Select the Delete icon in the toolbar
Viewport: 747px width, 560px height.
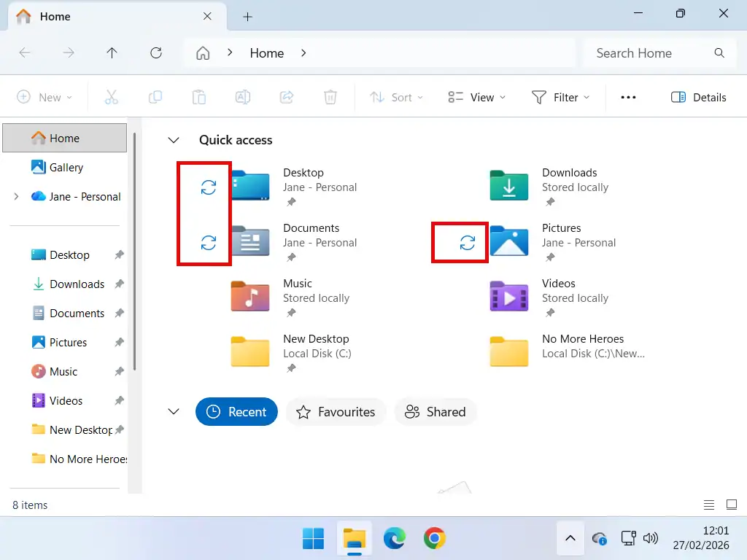coord(330,96)
